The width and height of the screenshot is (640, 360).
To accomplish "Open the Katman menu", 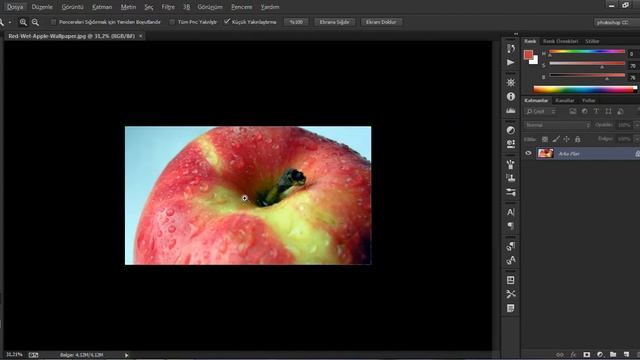I will (x=102, y=7).
